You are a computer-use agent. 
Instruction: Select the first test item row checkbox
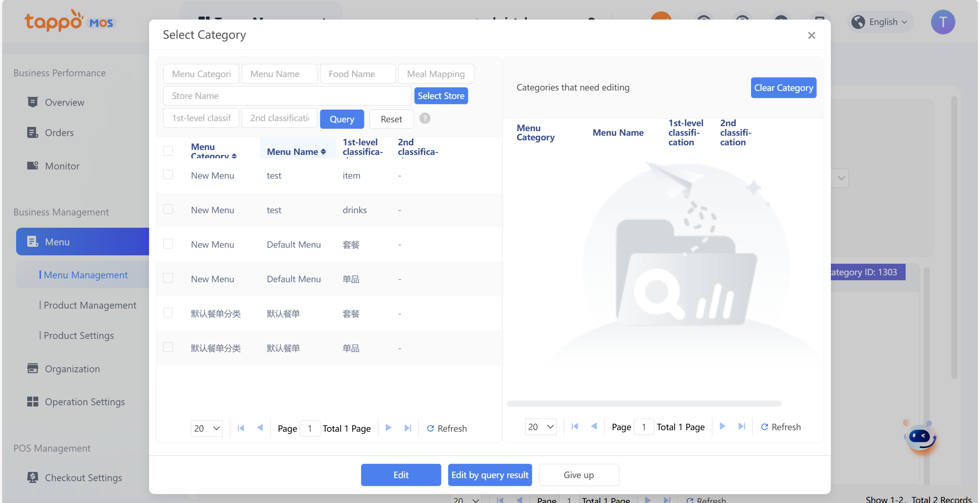[168, 175]
